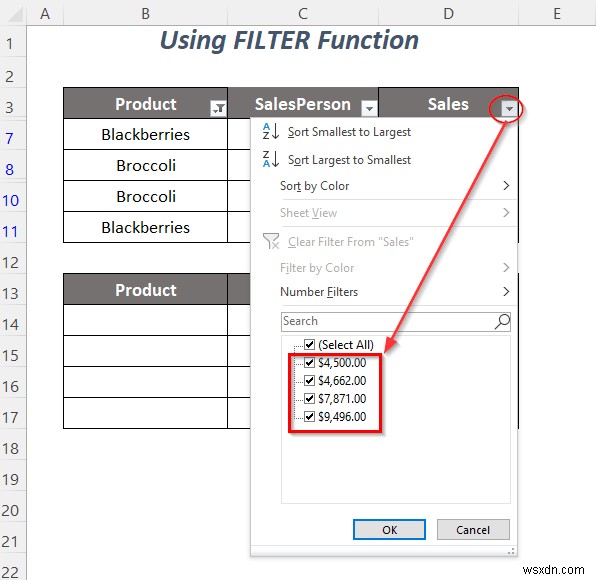Click the Sort Smallest to Largest A-Z icon
This screenshot has width=596, height=580.
tap(271, 132)
